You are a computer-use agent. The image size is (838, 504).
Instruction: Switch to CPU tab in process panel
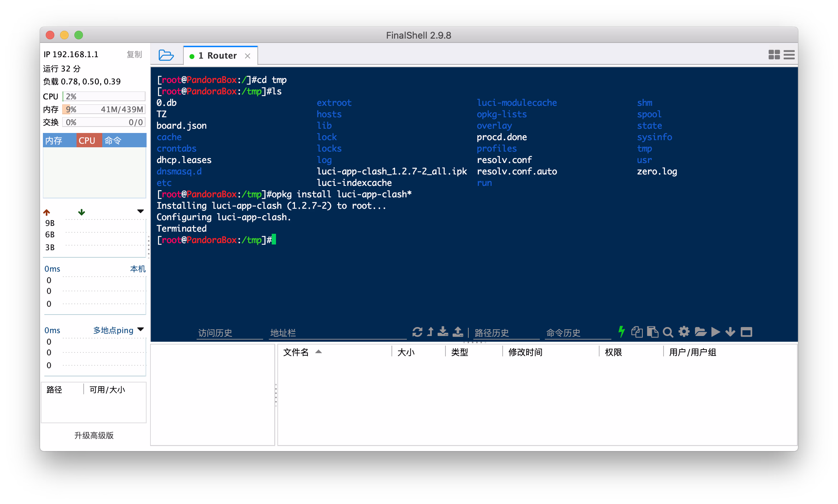coord(87,140)
